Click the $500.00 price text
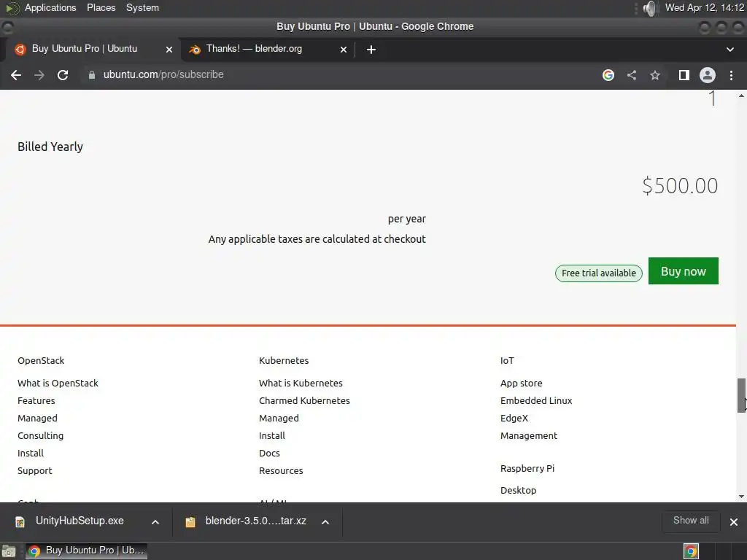 [x=680, y=186]
